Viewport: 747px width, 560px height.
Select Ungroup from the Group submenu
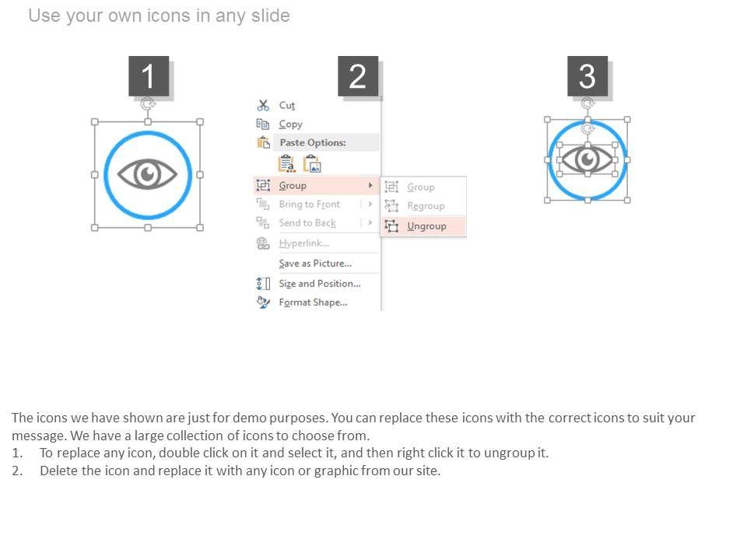point(426,226)
